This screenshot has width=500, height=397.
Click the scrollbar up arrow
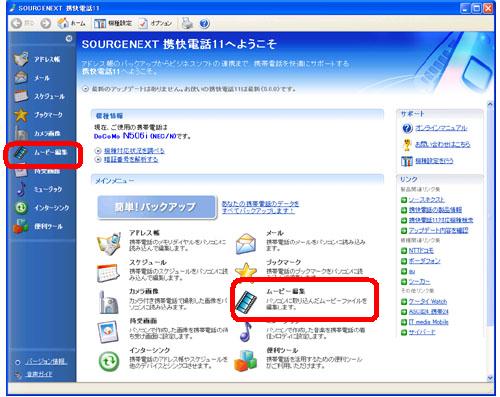click(490, 104)
